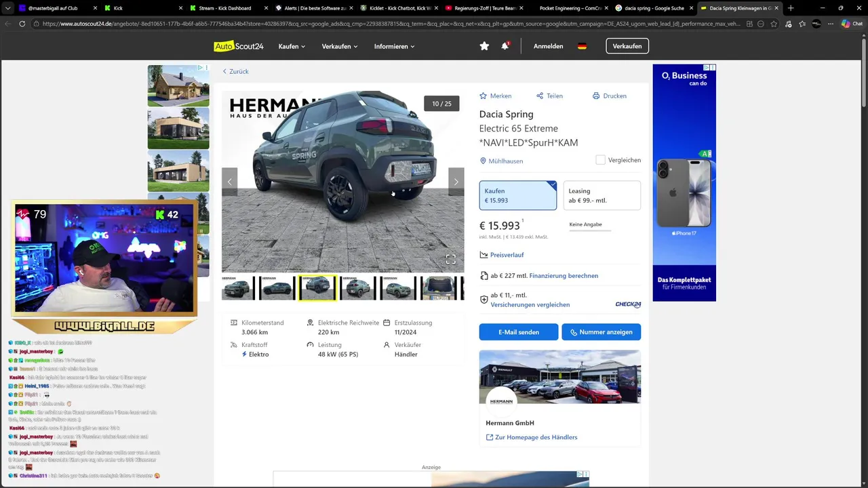Open fullscreen gallery view icon

coord(450,259)
